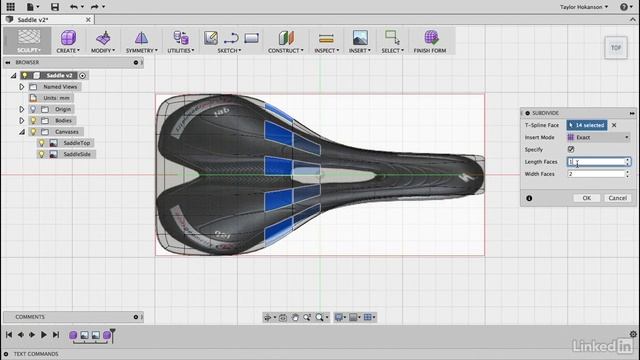Open the MODIFY menu

103,51
